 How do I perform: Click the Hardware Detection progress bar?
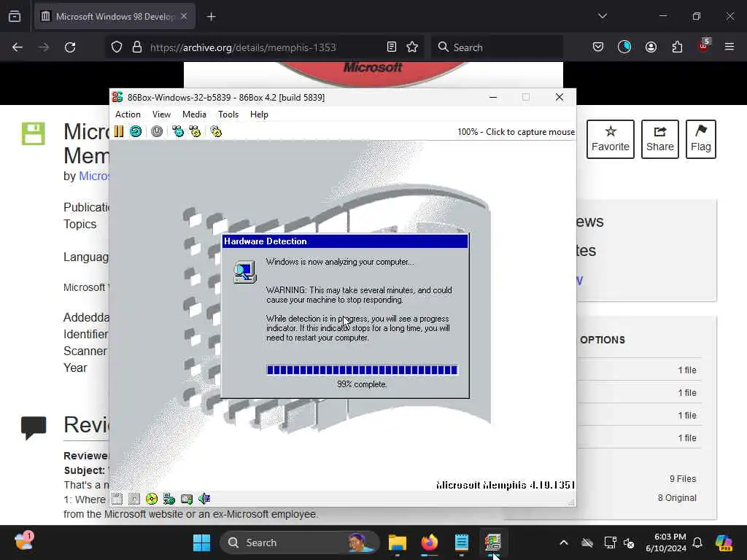pos(362,370)
